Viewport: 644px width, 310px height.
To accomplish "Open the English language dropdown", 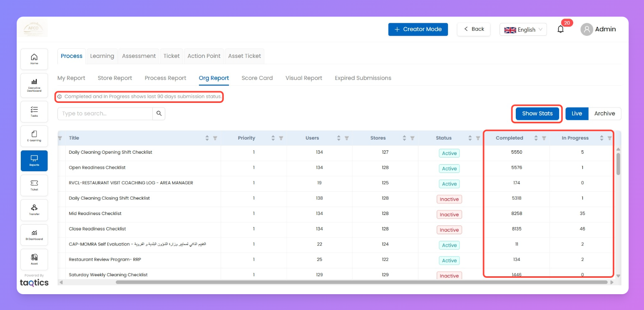I will [523, 30].
